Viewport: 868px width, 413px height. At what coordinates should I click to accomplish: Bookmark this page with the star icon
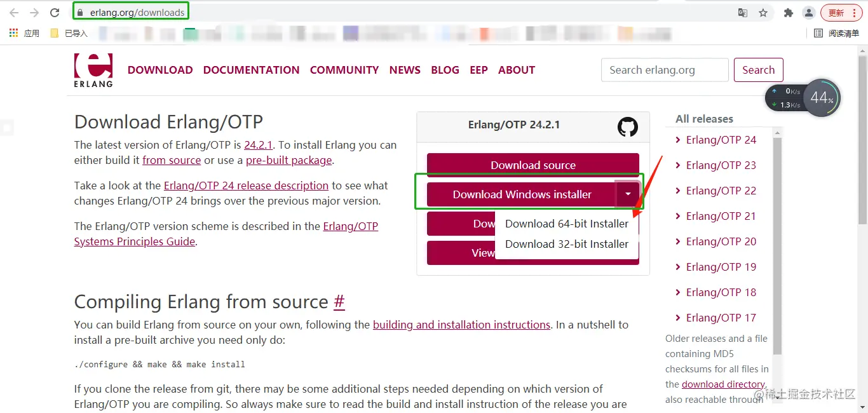pos(763,13)
